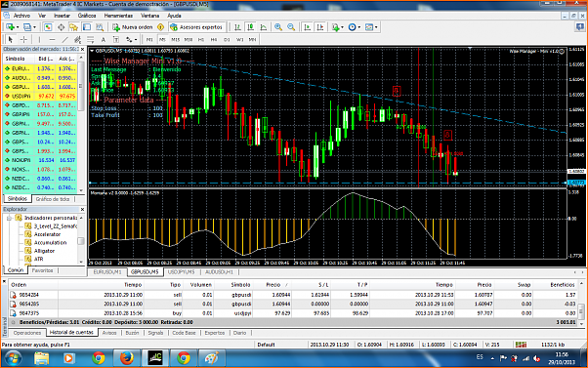
Task: Toggle the Navigator panel star-folder icon
Action: click(x=73, y=27)
